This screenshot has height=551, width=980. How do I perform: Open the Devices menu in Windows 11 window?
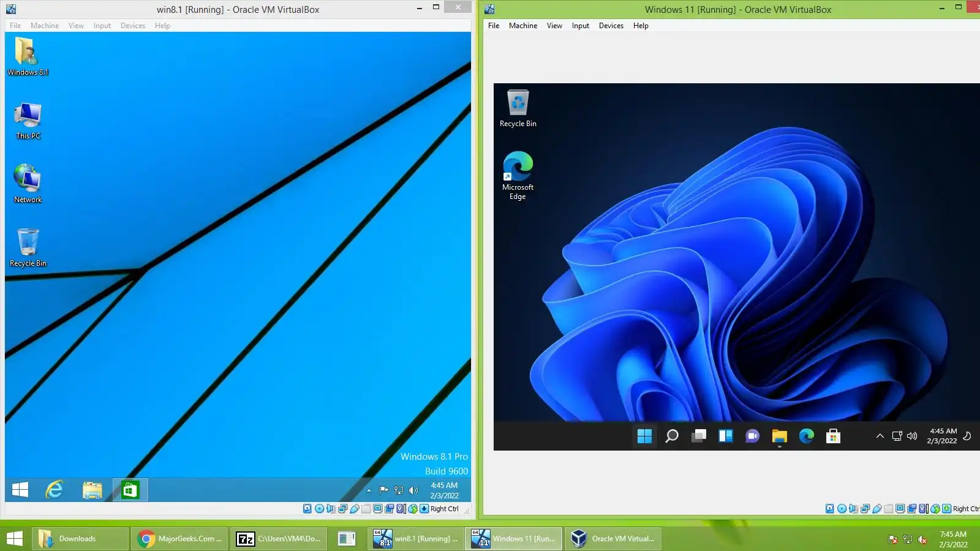[611, 26]
